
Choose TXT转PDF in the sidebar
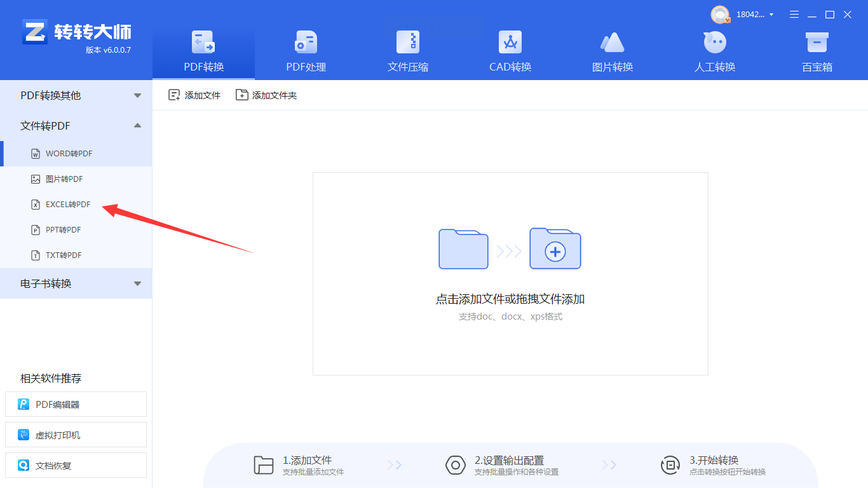pos(76,255)
